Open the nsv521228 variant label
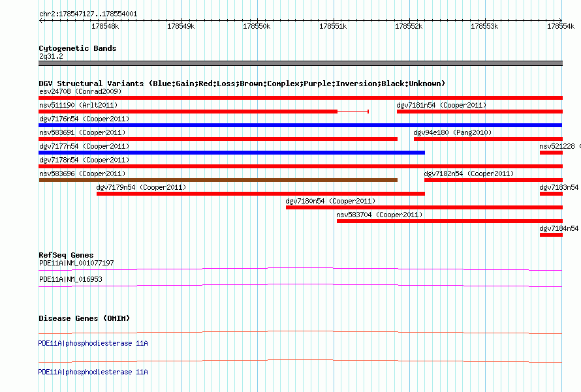Image resolution: width=581 pixels, height=392 pixels. click(x=557, y=146)
